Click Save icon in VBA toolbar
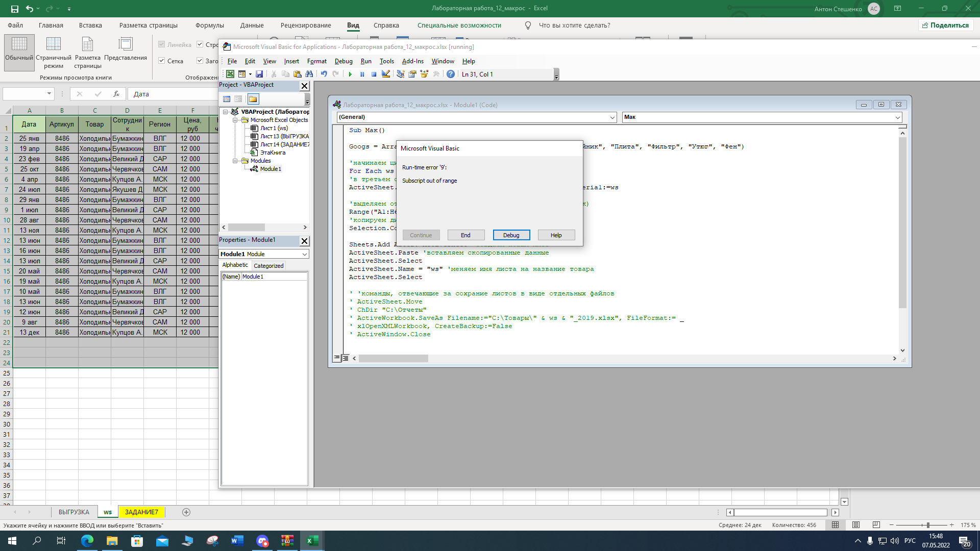Screen dimensions: 980x551 (x=259, y=74)
